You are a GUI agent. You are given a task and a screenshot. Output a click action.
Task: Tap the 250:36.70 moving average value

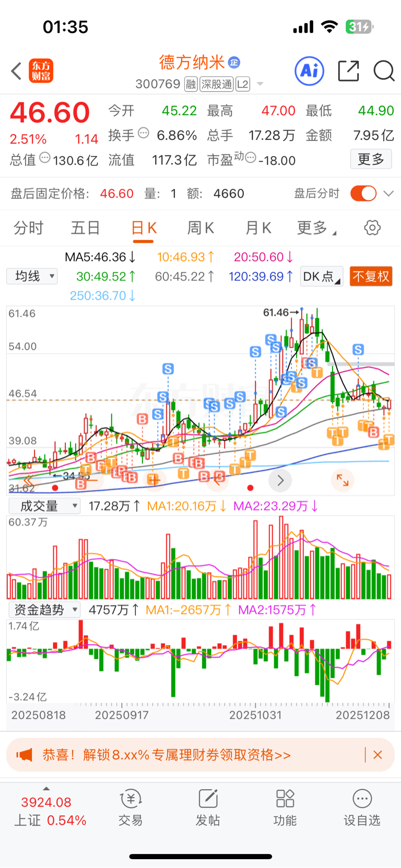pos(103,295)
